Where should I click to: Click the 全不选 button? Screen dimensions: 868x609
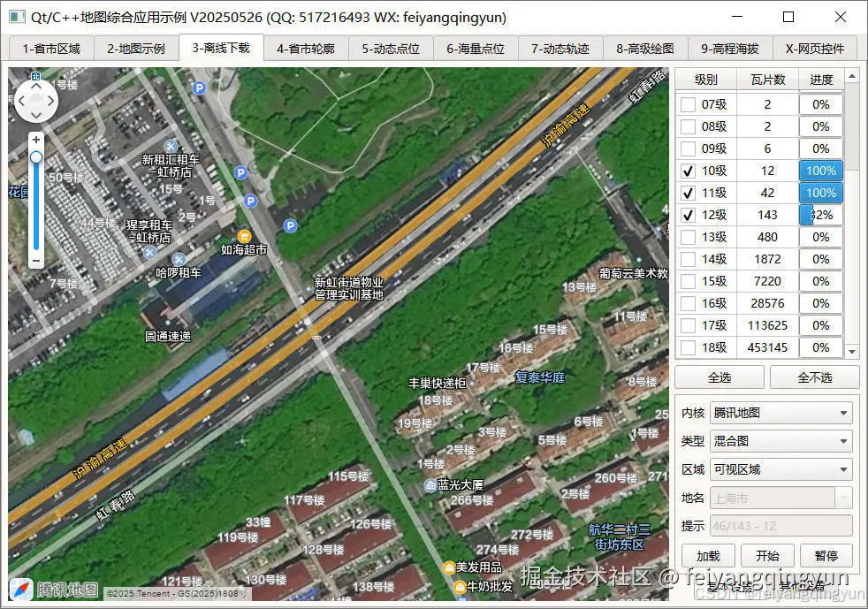coord(814,377)
